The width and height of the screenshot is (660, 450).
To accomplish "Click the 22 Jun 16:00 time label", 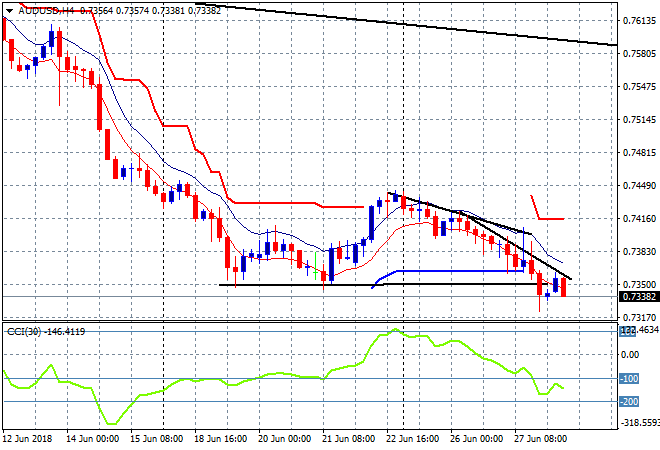I will coord(412,439).
